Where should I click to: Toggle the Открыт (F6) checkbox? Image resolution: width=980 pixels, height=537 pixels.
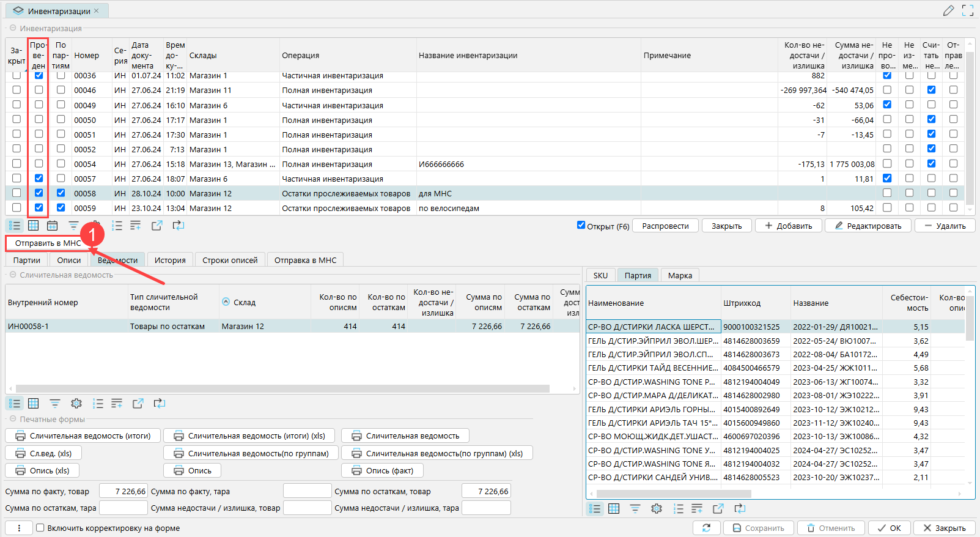581,225
